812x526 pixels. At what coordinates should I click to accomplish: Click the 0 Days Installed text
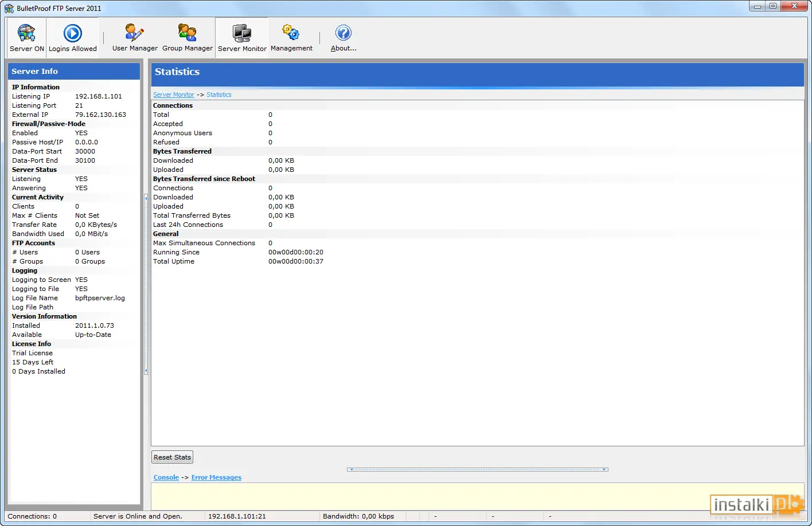point(38,371)
